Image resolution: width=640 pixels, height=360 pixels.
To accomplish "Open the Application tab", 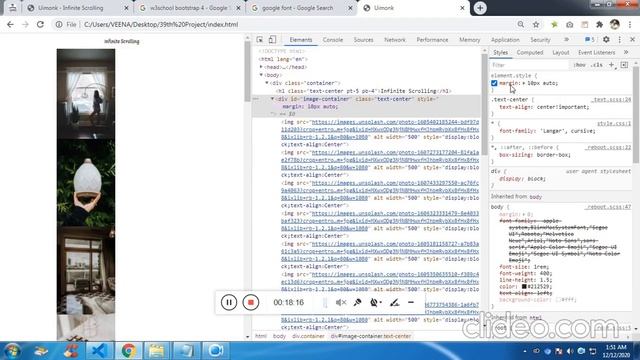I will click(505, 40).
